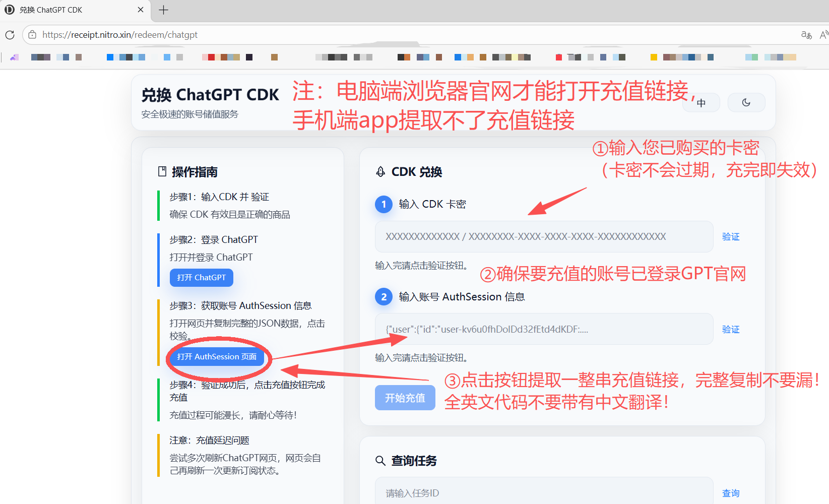The image size is (829, 504).
Task: Click the 打开 ChatGPT button
Action: click(201, 278)
